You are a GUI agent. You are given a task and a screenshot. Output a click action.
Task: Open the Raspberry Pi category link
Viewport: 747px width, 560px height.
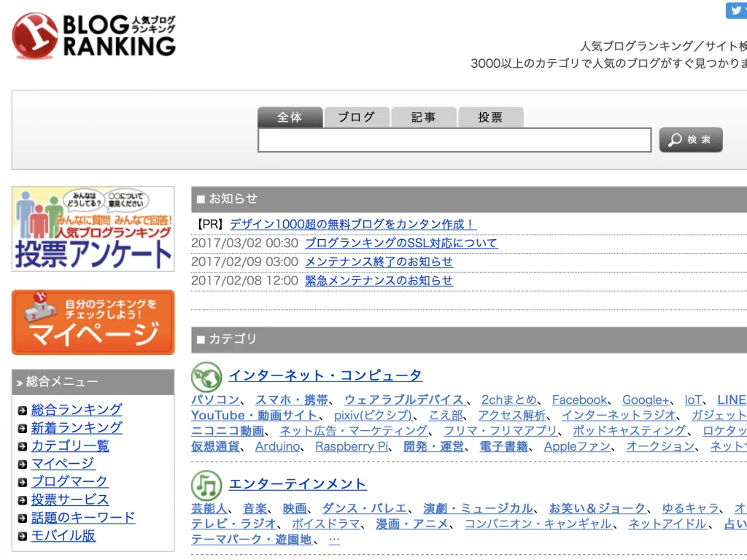pyautogui.click(x=352, y=447)
